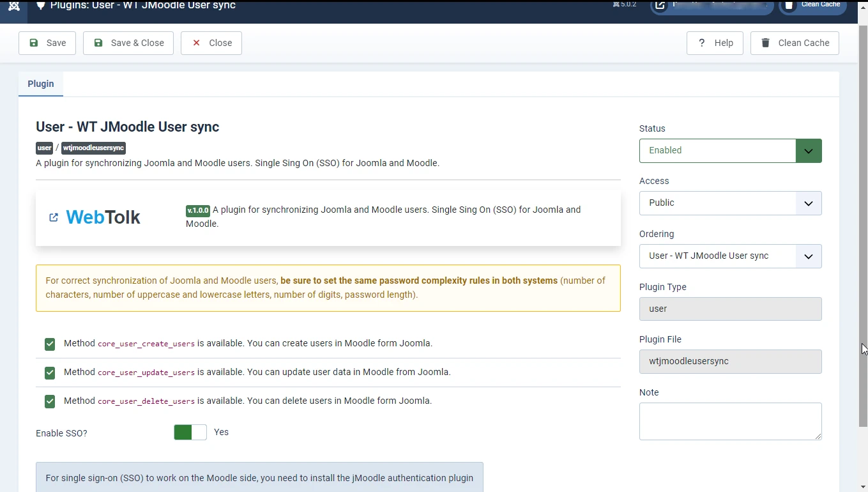868x492 pixels.
Task: Click the scrollbar down arrow
Action: [863, 486]
